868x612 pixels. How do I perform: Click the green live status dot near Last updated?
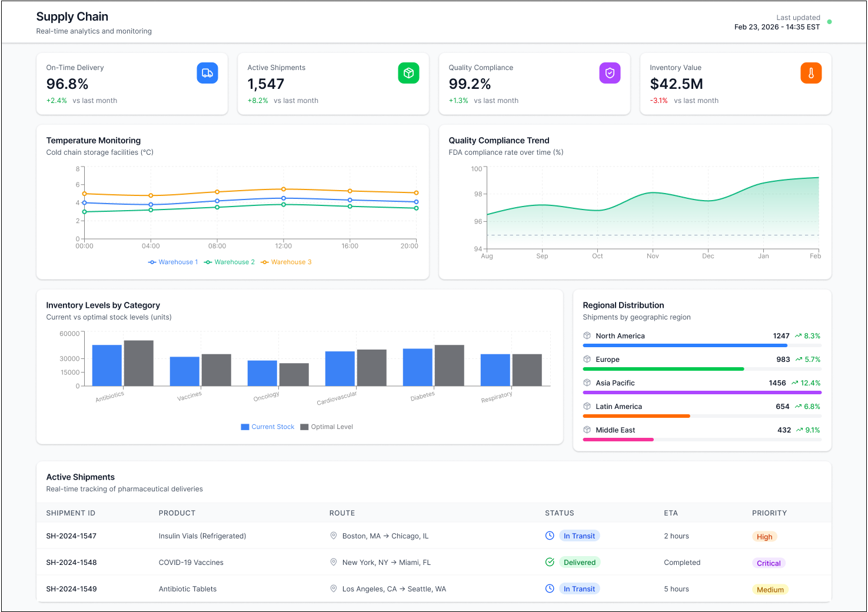tap(829, 22)
